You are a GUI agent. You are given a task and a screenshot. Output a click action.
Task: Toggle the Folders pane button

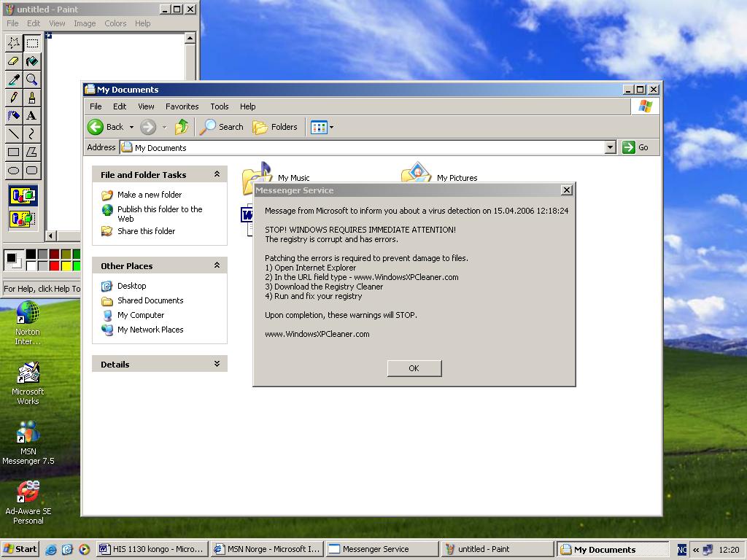click(275, 127)
